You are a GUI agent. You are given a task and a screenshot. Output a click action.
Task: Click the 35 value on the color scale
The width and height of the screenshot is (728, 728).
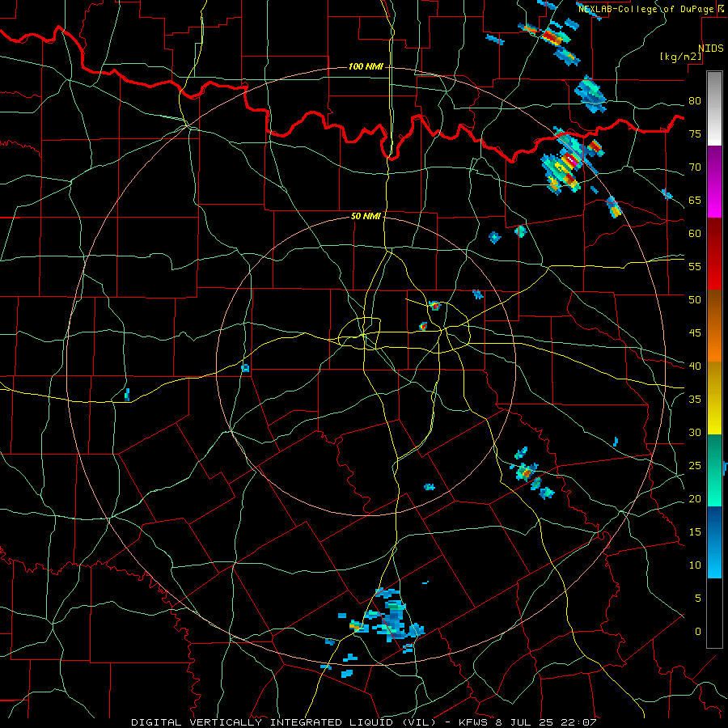tap(695, 400)
